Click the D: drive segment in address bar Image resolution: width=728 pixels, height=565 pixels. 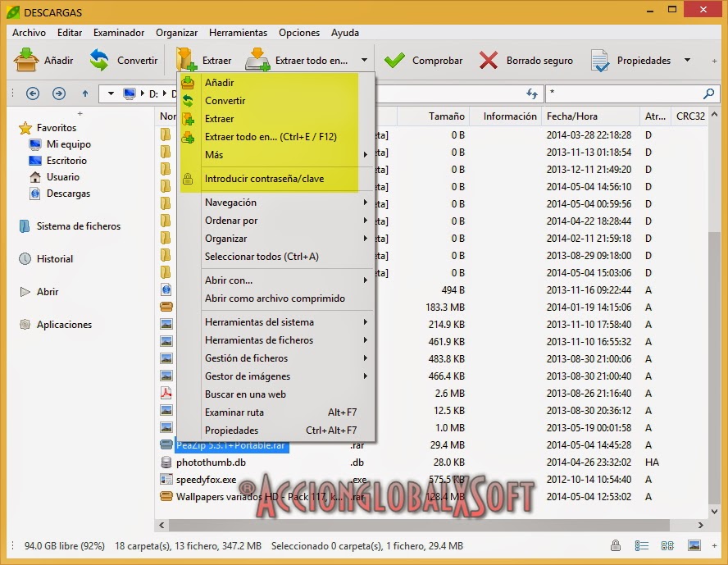pyautogui.click(x=153, y=93)
